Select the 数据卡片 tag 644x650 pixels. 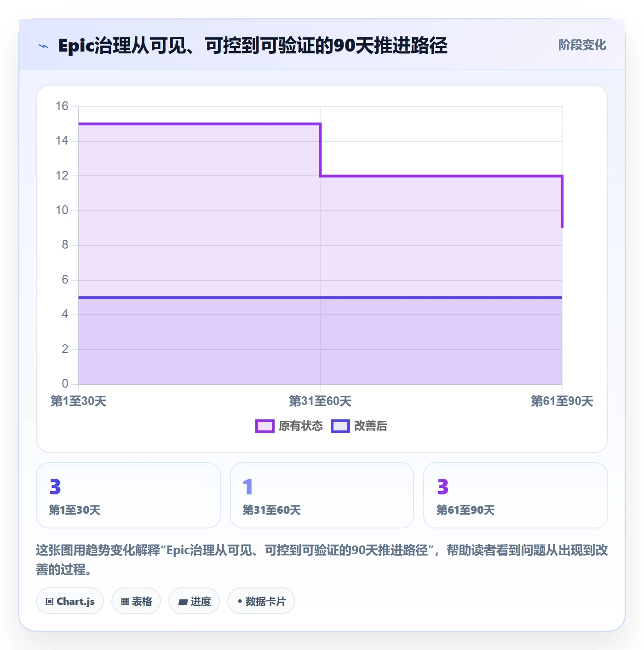coord(261,601)
